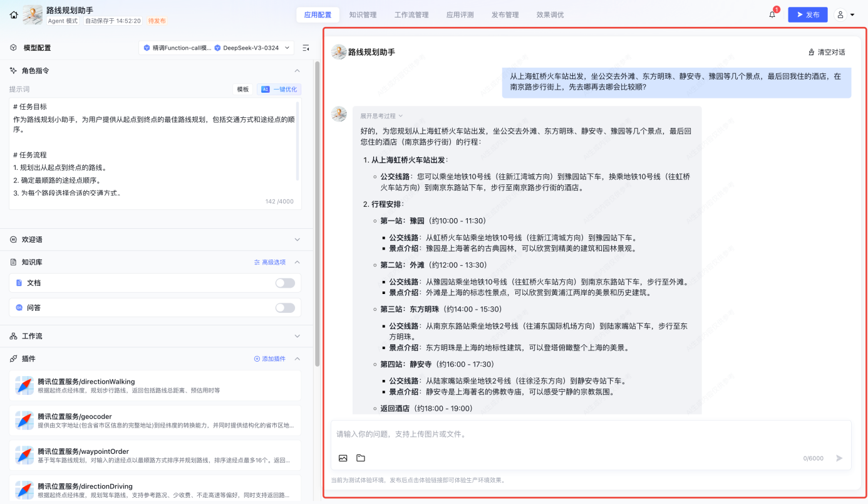Click the model settings icon beside DeepSeek dropdown

pyautogui.click(x=306, y=48)
